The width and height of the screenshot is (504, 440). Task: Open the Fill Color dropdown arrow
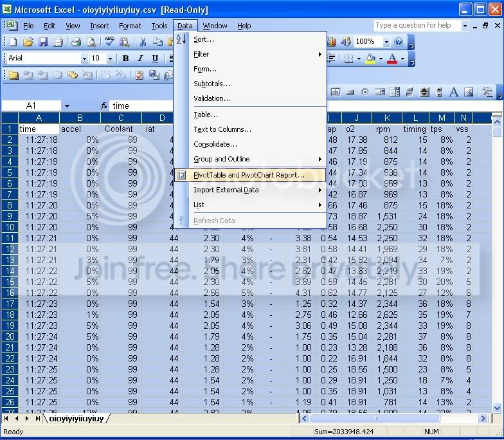[381, 59]
